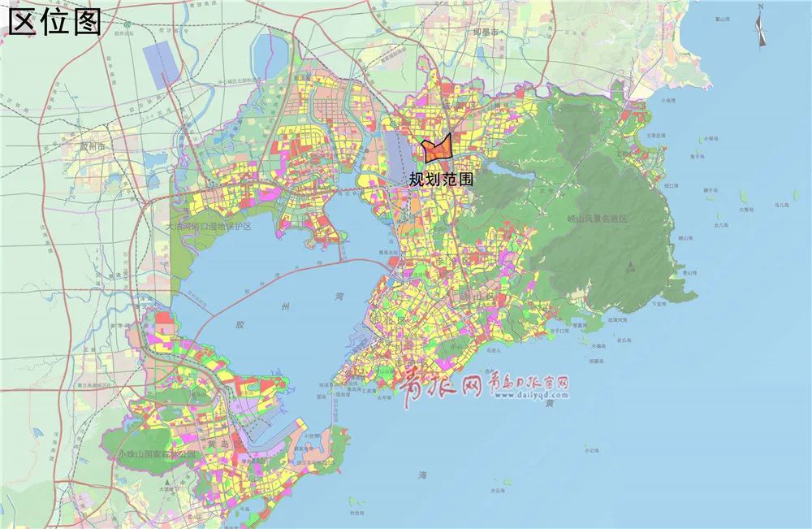Viewport: 812px width, 529px height.
Task: Click the 小管岛 island label
Action: coord(712,139)
